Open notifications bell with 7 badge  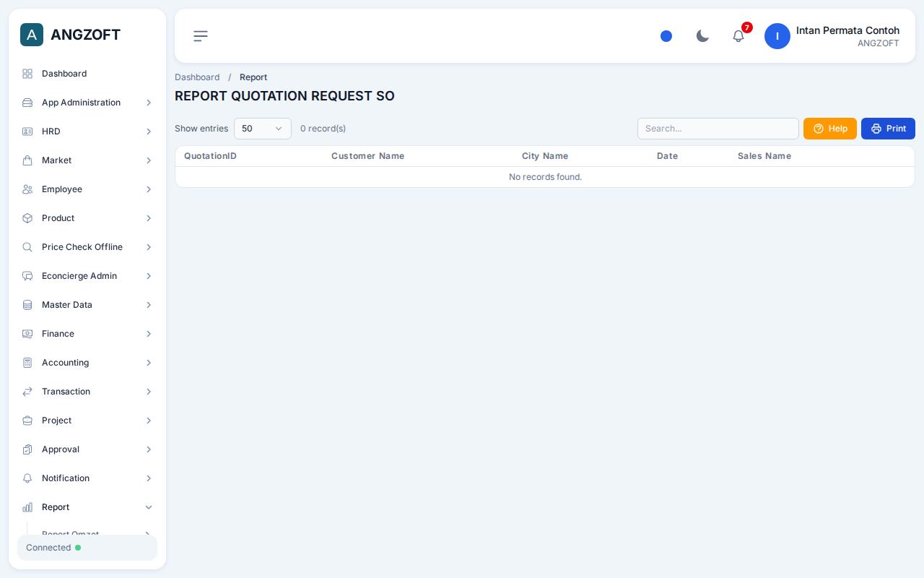[738, 36]
